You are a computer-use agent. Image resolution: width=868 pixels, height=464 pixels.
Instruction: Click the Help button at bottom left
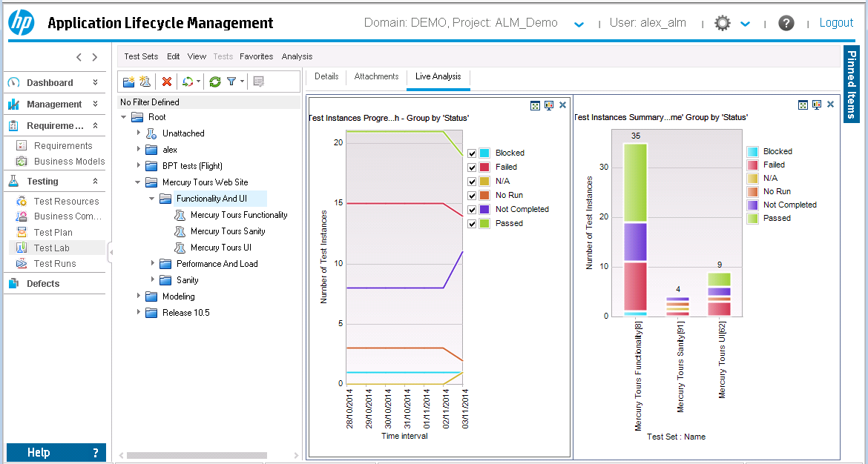click(56, 452)
